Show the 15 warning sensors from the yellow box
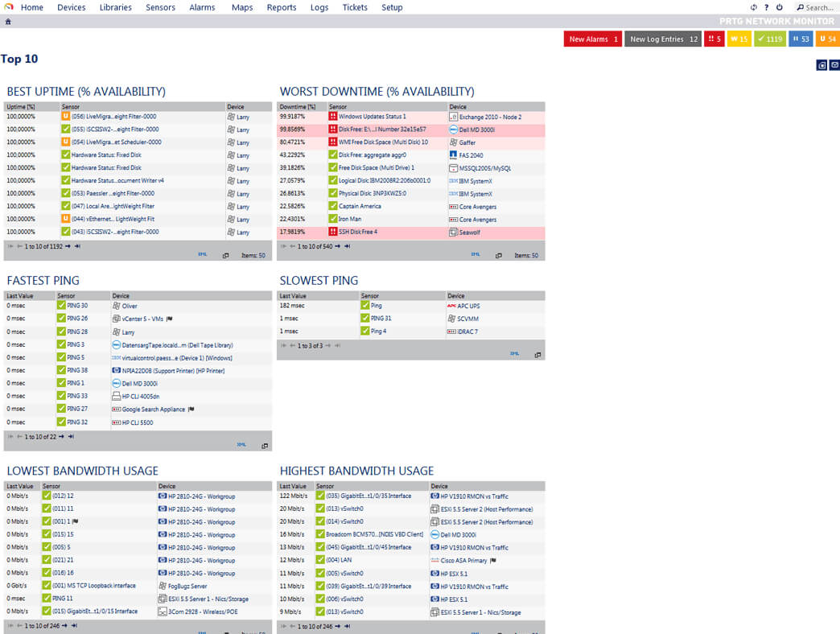840x634 pixels. coord(739,39)
